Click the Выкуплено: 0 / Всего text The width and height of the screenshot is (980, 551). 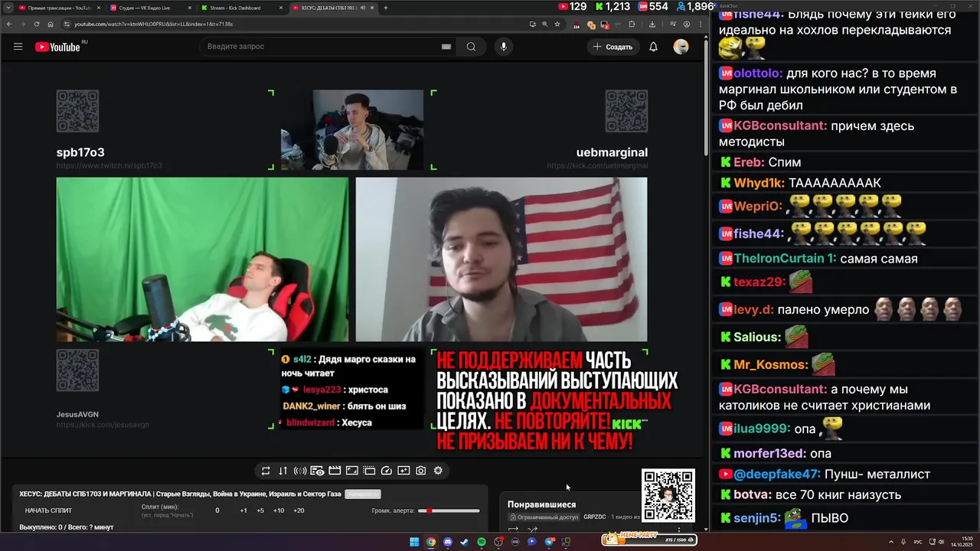coord(66,527)
